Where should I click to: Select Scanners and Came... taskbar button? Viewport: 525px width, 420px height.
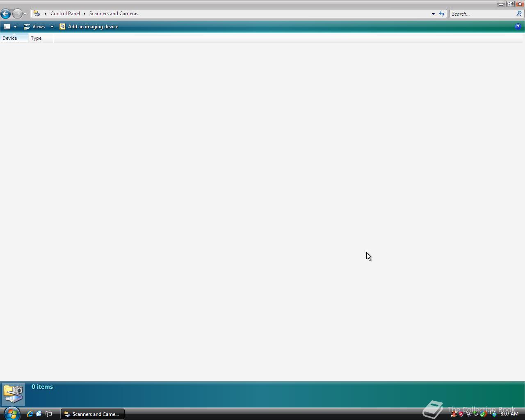coord(93,414)
